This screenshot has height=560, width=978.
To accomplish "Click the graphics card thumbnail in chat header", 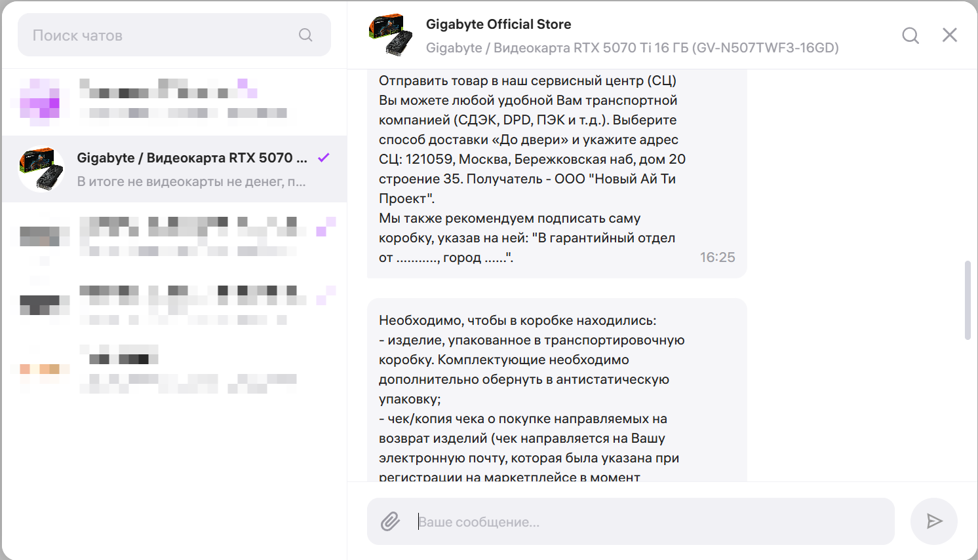I will point(391,35).
